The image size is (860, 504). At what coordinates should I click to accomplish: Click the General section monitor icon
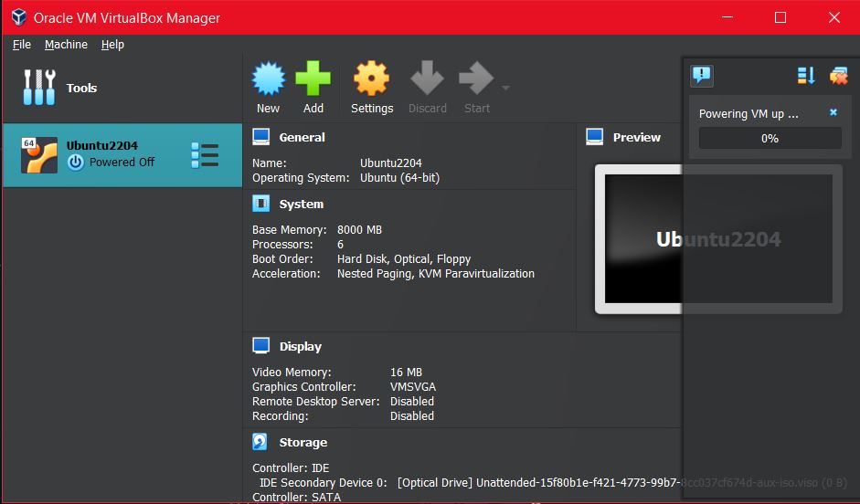coord(261,137)
